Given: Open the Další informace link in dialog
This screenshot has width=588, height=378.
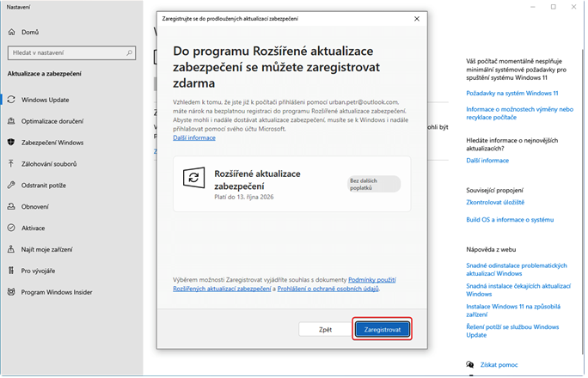Looking at the screenshot, I should pos(194,137).
